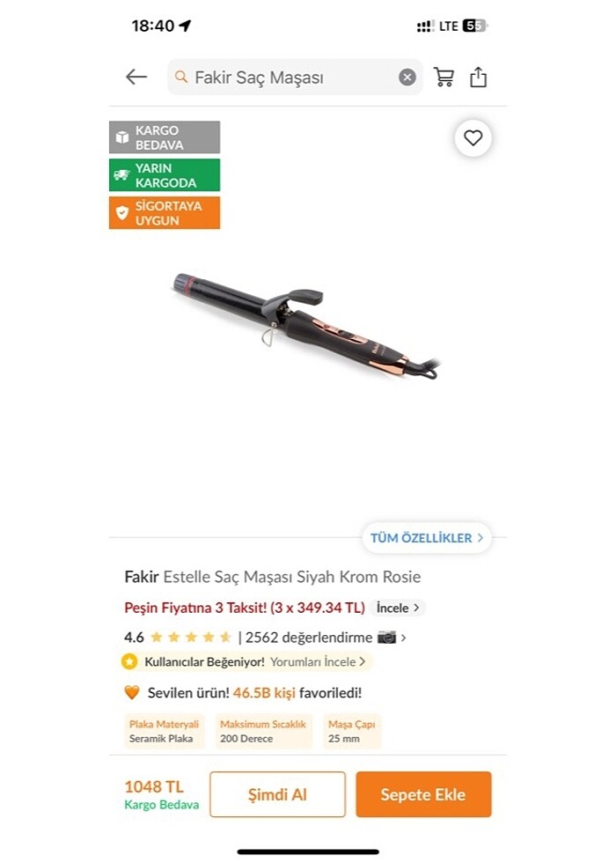Screen dimensions: 616x863
Task: Open installment details via İncele
Action: pos(398,608)
